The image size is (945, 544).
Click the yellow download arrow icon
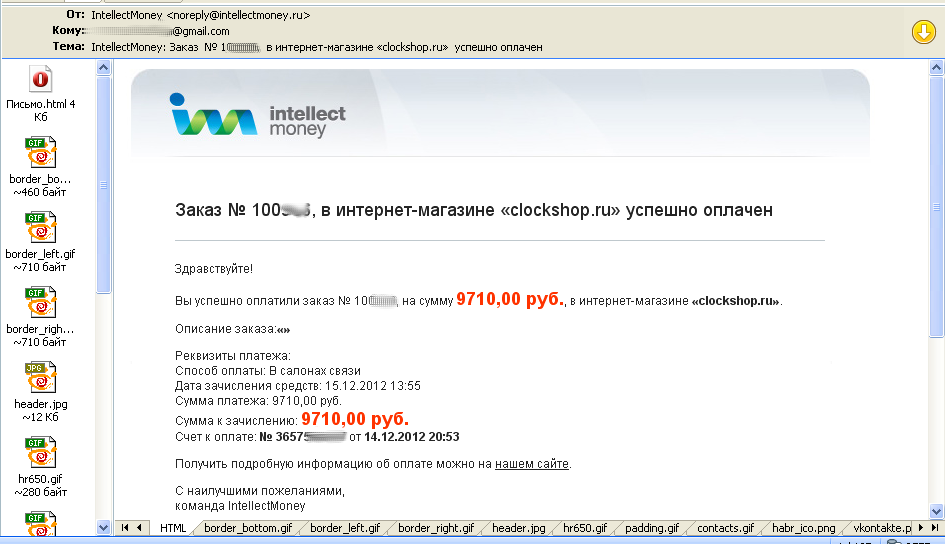tap(923, 32)
